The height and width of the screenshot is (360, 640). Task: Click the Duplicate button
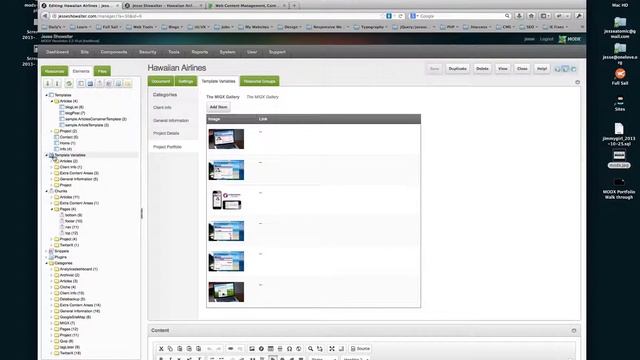458,69
